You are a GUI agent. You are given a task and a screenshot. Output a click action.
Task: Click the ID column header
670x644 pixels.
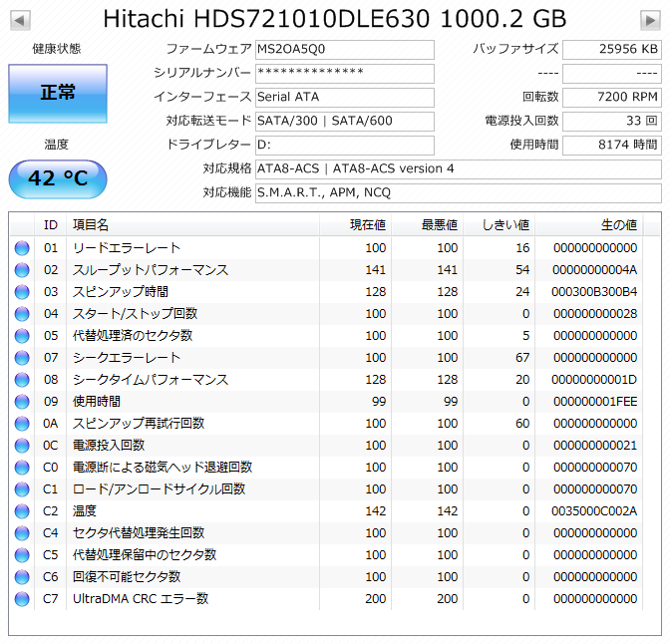coord(51,224)
